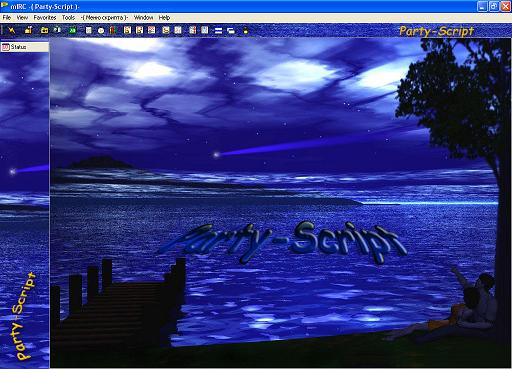Screen dimensions: 512x369
Task: Open the File menu
Action: 7,17
